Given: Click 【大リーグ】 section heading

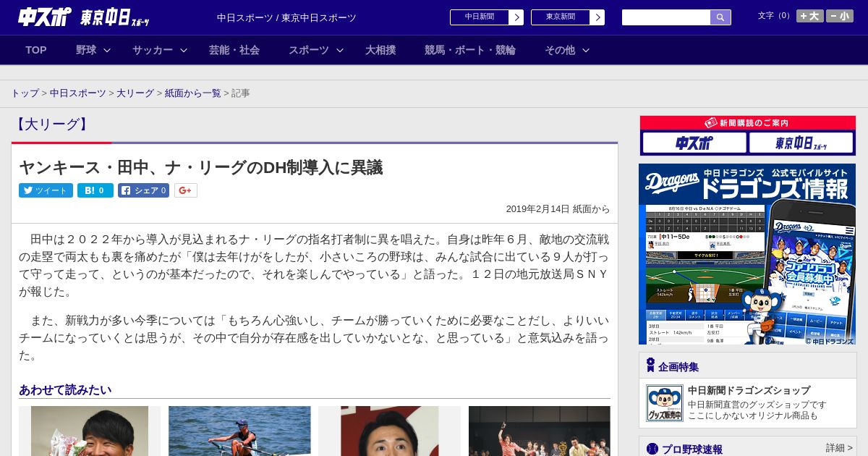Looking at the screenshot, I should point(51,124).
